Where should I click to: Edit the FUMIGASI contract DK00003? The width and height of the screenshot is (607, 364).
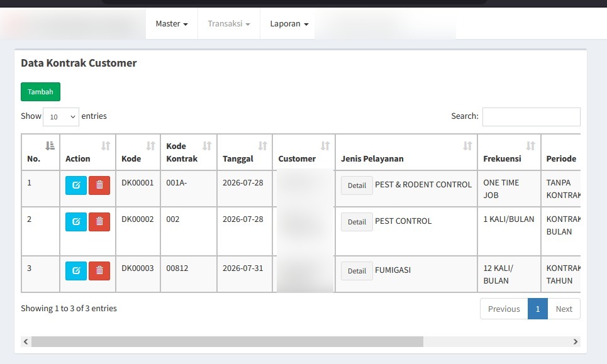[76, 271]
